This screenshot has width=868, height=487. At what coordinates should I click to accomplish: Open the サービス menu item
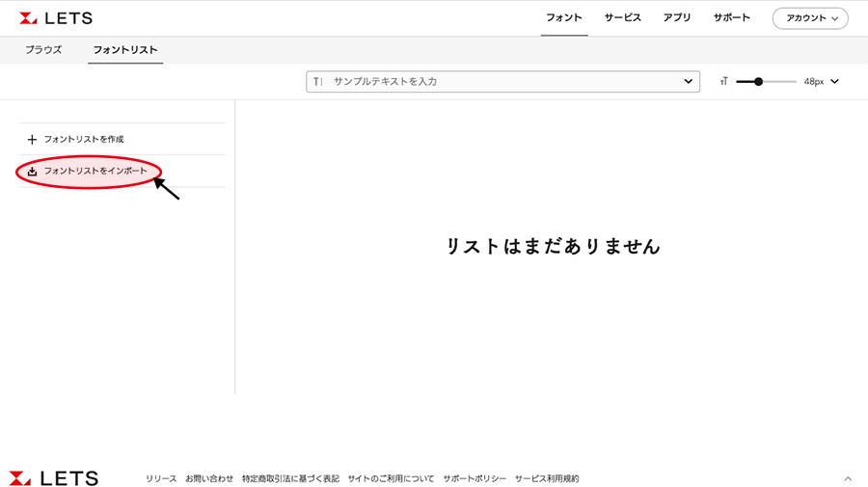[x=623, y=17]
